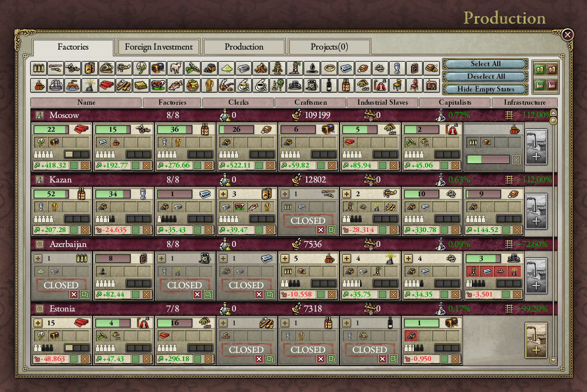Filter by ammunition goods icon
Screen dimensions: 587x392
[x=39, y=68]
